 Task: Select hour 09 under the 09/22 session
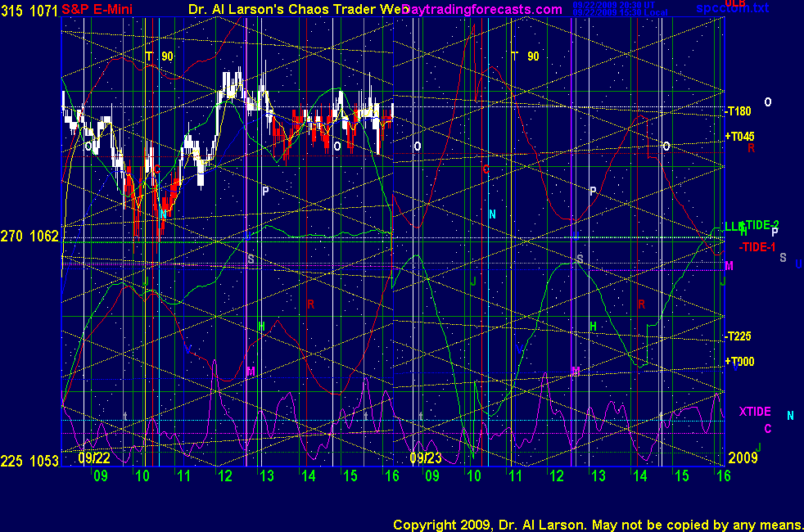(101, 476)
